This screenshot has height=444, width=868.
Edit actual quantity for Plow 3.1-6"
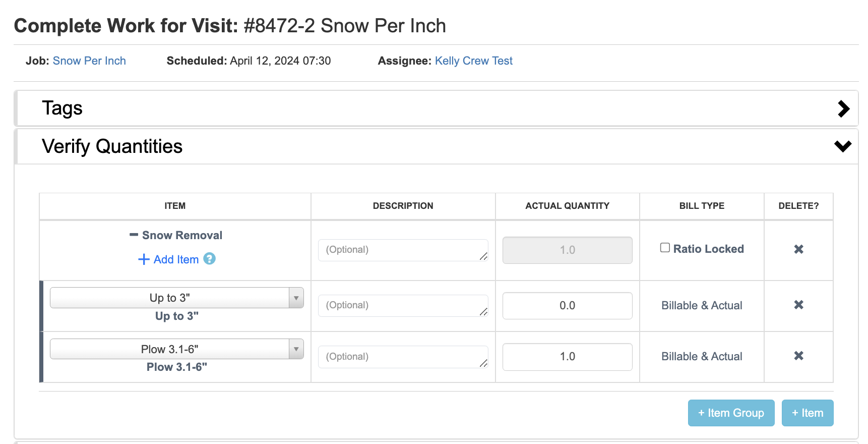click(x=567, y=357)
